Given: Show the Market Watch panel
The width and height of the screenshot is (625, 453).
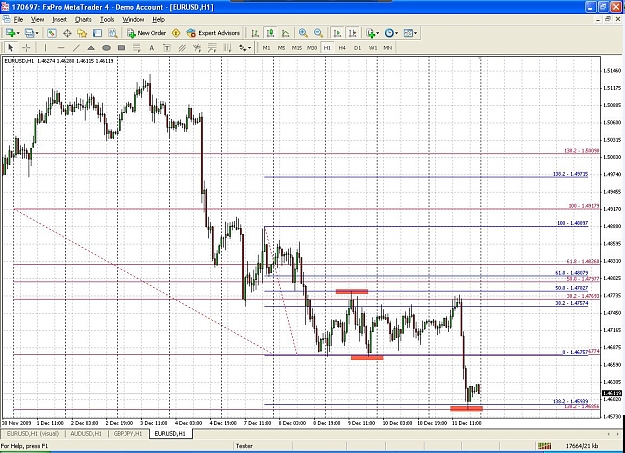Looking at the screenshot, I should pyautogui.click(x=52, y=33).
